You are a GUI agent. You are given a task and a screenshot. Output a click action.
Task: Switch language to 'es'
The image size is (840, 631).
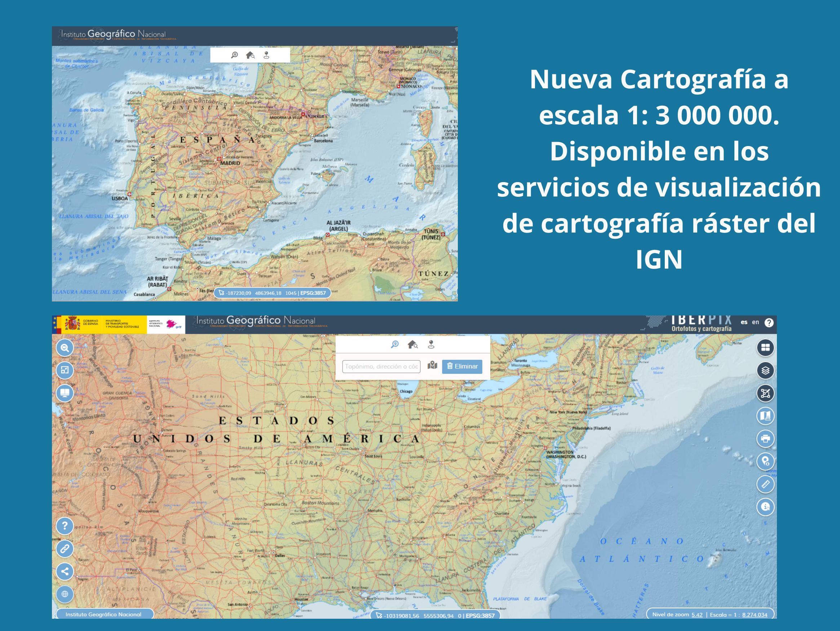click(744, 322)
